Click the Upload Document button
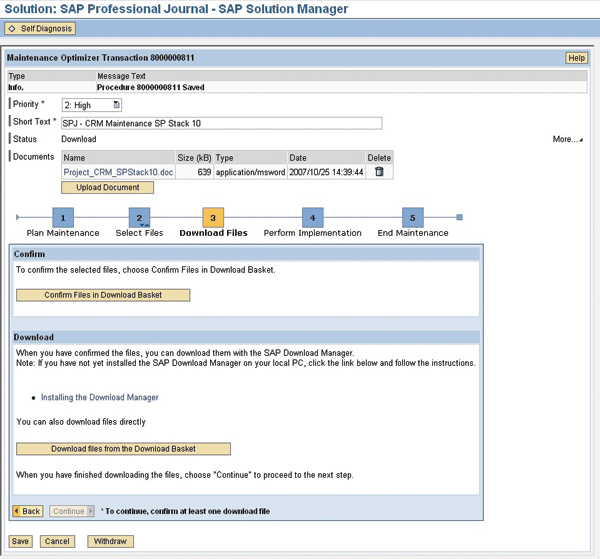This screenshot has width=600, height=559. tap(108, 187)
